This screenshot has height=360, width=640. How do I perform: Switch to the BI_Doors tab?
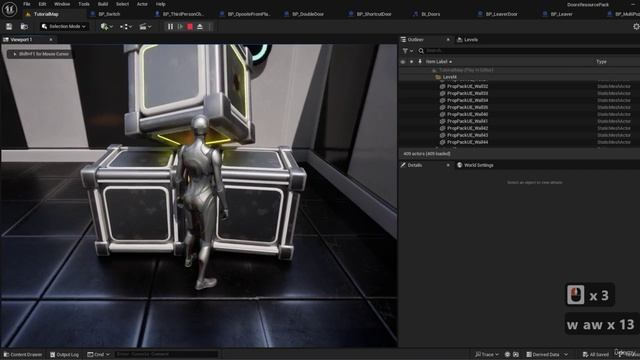(431, 14)
